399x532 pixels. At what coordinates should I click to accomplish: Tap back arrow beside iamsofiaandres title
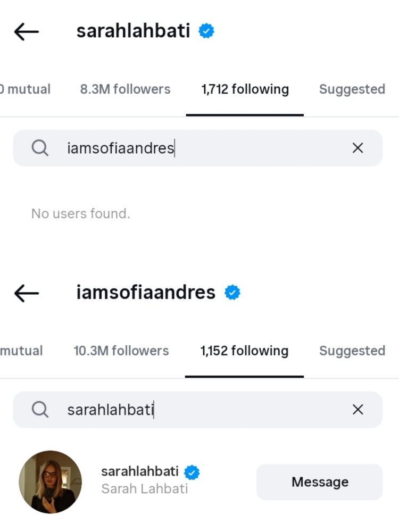click(27, 293)
